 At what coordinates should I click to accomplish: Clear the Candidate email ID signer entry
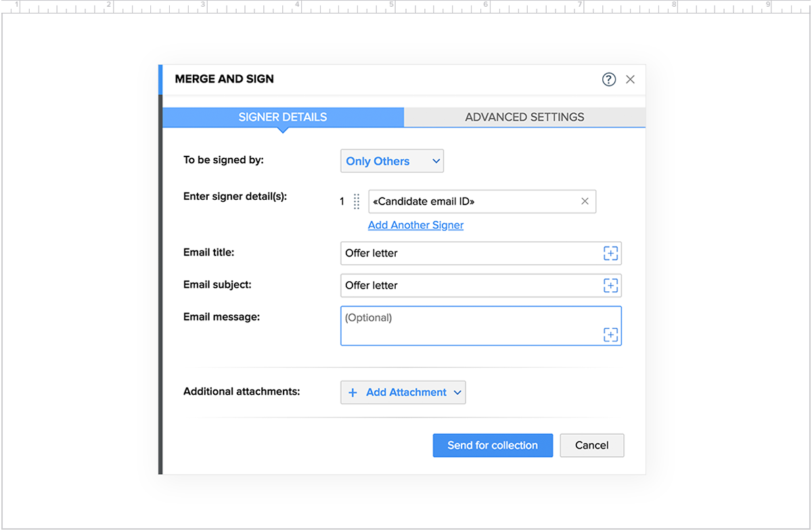(585, 201)
